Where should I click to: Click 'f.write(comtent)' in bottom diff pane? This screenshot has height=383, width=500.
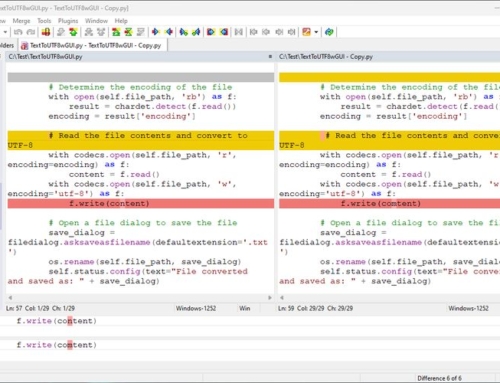click(x=57, y=345)
